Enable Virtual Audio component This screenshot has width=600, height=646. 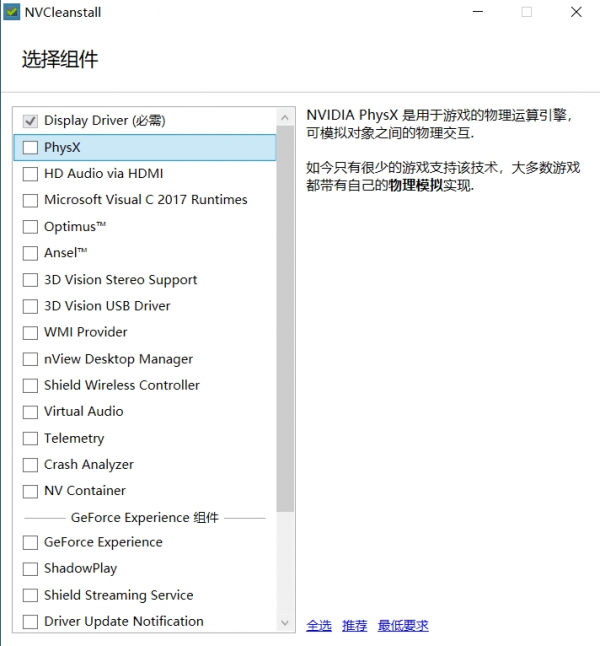tap(30, 411)
